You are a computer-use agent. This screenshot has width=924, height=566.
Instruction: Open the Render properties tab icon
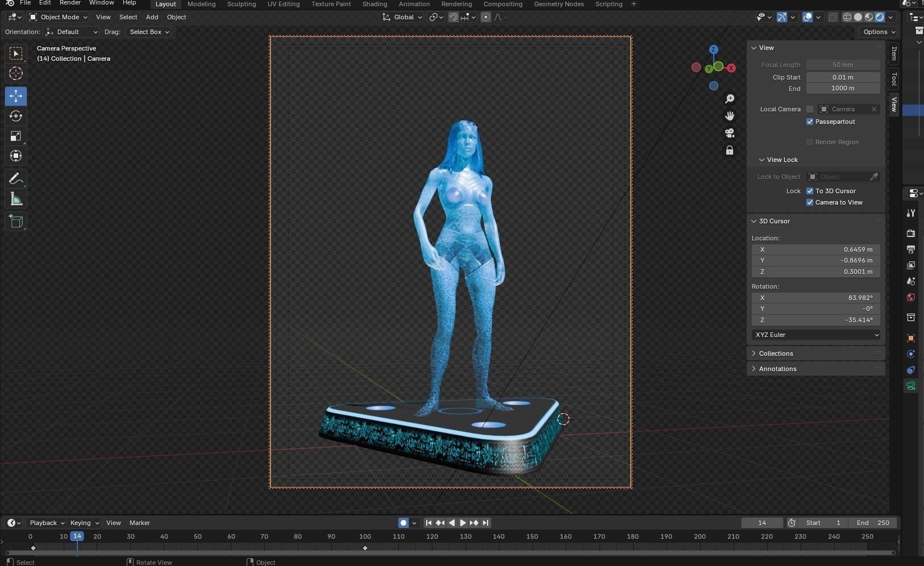911,233
